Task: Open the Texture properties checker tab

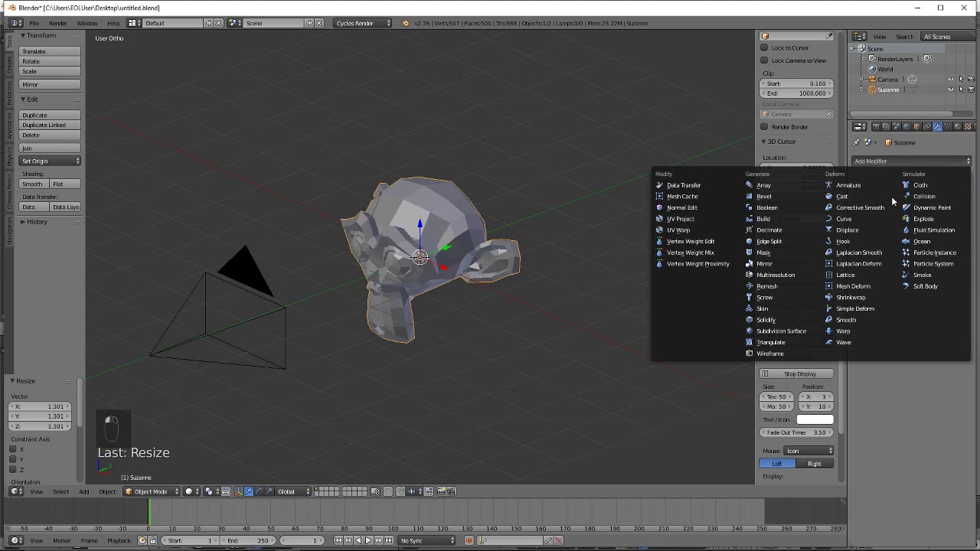Action: (968, 126)
